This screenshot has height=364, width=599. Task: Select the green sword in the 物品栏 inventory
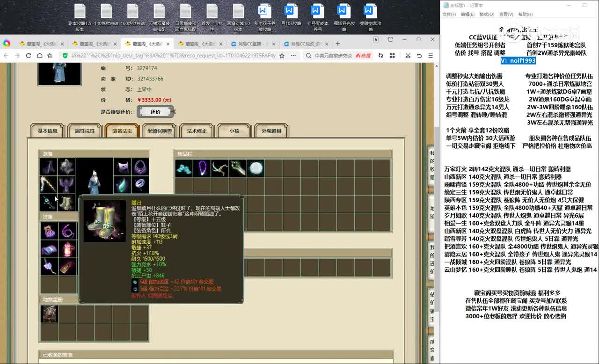238,168
